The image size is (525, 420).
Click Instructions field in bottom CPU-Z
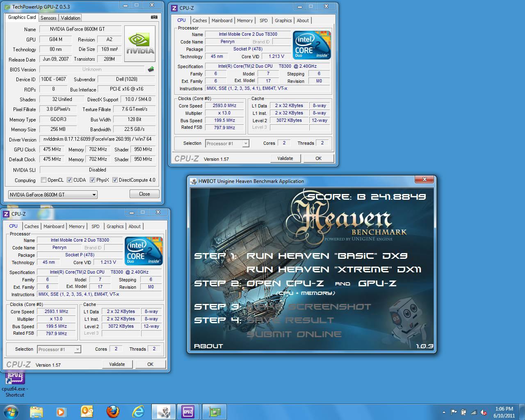[x=99, y=294]
